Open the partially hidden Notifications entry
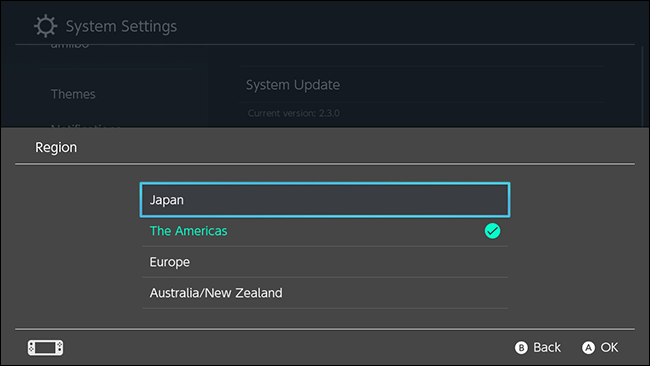The width and height of the screenshot is (650, 366). 86,126
